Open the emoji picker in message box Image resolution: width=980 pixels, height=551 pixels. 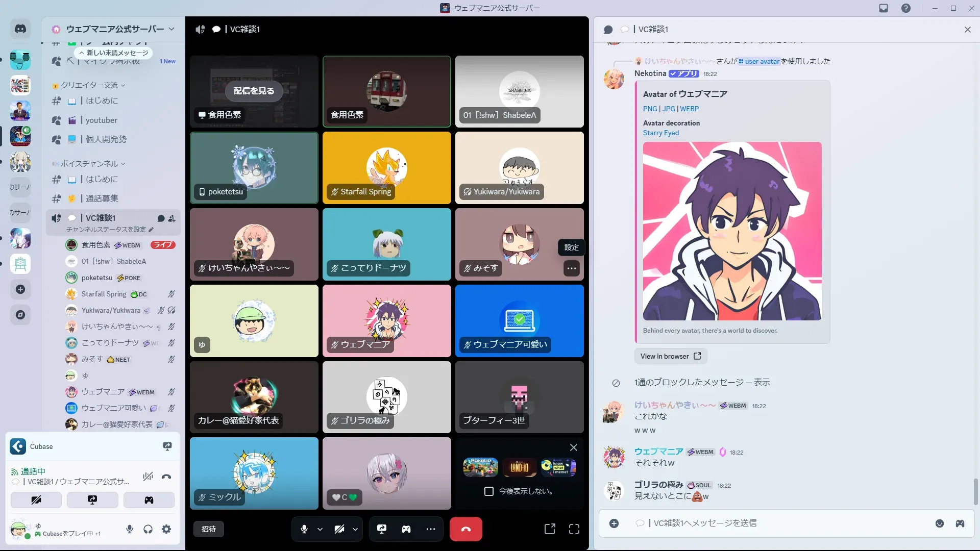click(x=939, y=523)
